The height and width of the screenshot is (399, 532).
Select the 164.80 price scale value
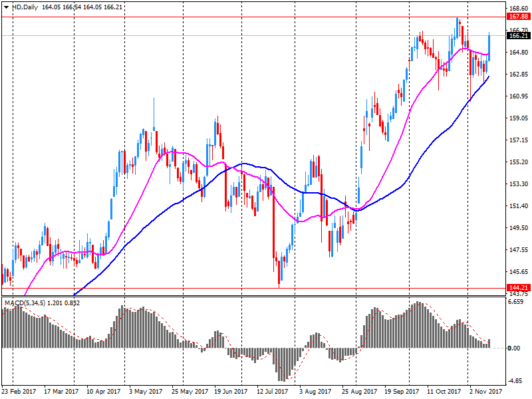[x=519, y=53]
